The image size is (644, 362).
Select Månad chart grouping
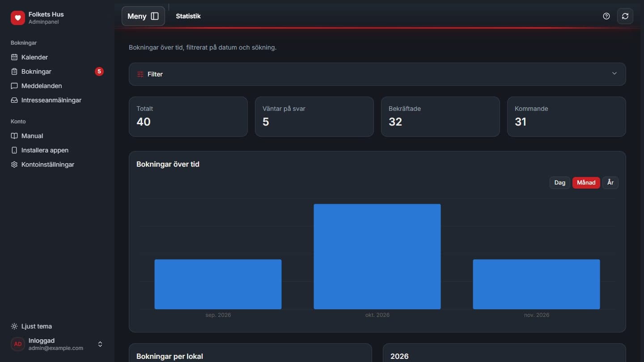pos(586,182)
